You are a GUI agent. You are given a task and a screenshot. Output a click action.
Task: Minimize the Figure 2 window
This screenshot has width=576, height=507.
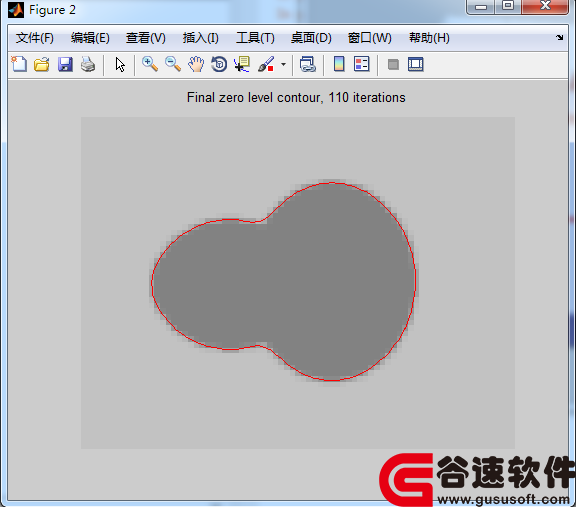tap(480, 6)
